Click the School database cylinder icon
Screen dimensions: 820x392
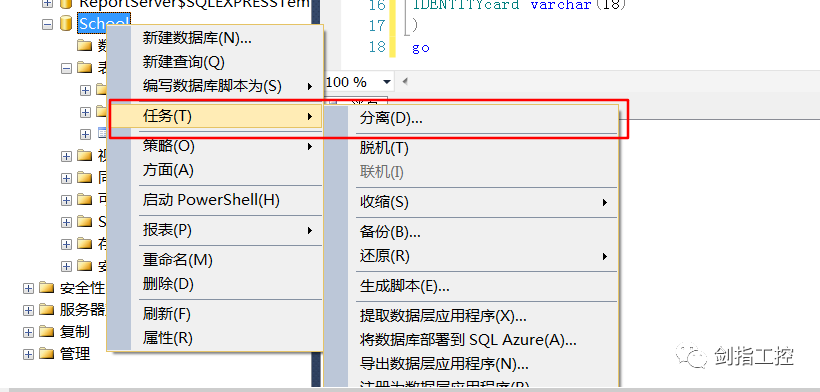click(x=66, y=24)
